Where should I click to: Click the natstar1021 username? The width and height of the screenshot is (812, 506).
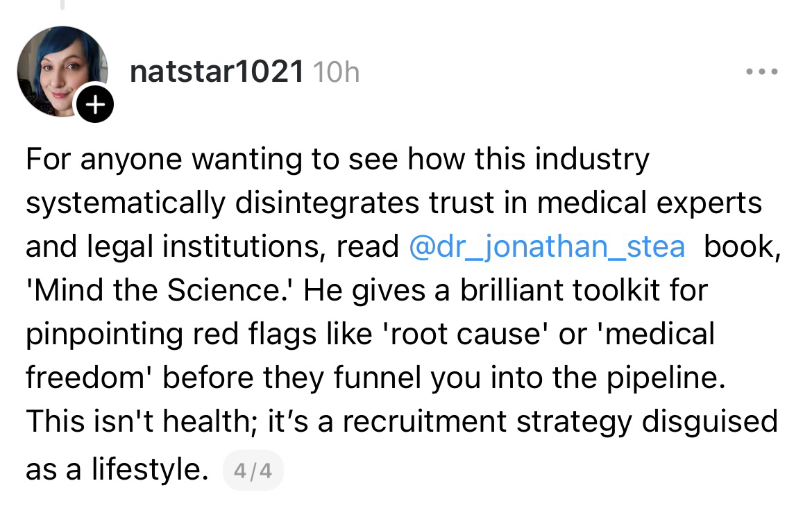[217, 71]
